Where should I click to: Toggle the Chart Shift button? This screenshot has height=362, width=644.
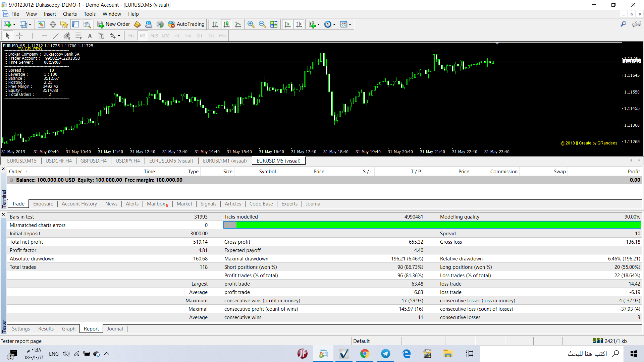(299, 24)
